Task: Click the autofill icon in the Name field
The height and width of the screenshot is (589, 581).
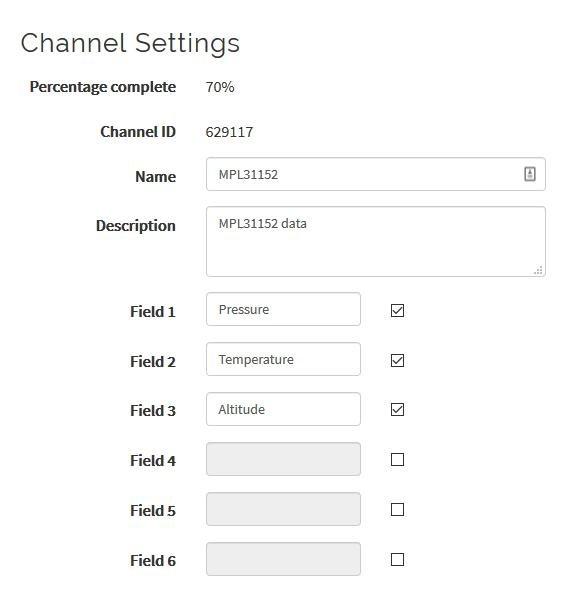Action: (x=530, y=174)
